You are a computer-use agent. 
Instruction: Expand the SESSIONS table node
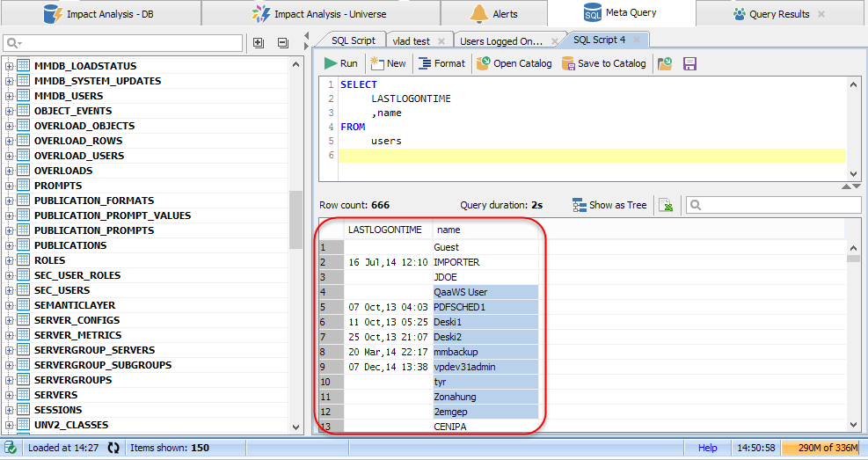click(10, 410)
